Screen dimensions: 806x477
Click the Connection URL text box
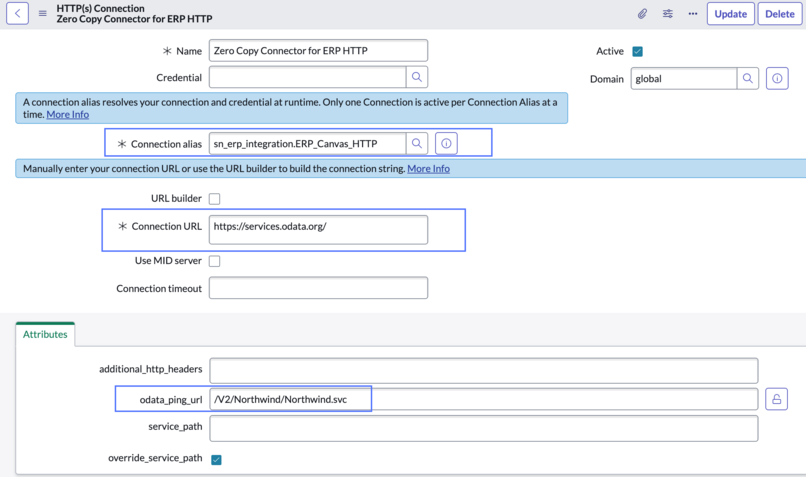point(318,230)
